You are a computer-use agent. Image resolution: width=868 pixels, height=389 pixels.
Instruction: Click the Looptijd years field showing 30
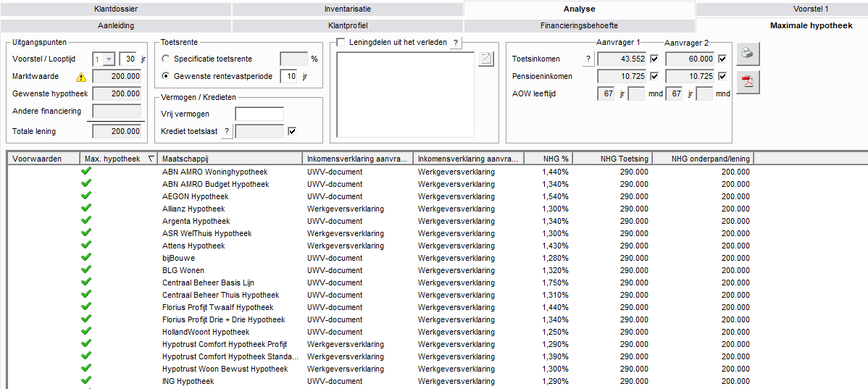click(x=128, y=59)
